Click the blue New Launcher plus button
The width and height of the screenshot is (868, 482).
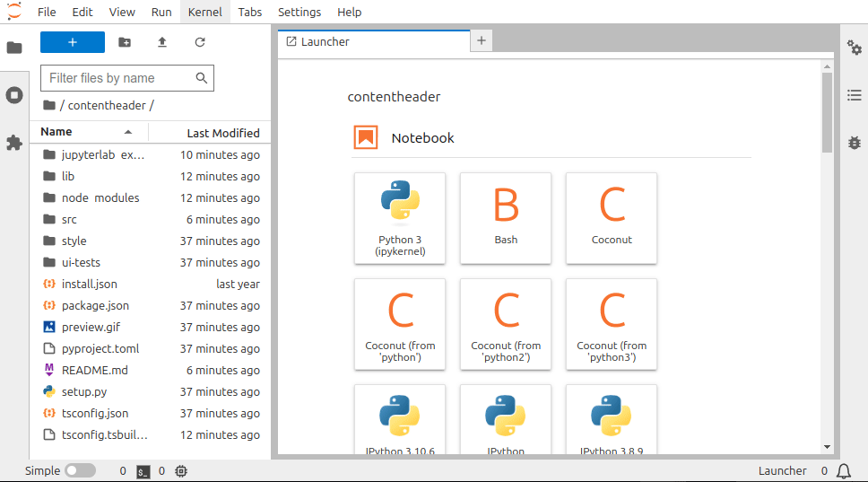point(73,42)
